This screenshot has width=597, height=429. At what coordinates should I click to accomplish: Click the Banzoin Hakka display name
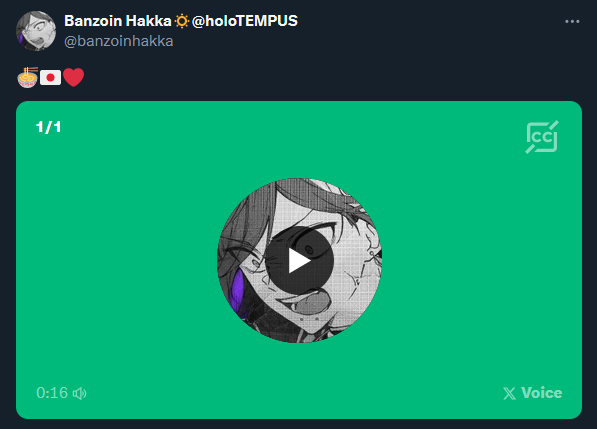(x=118, y=21)
